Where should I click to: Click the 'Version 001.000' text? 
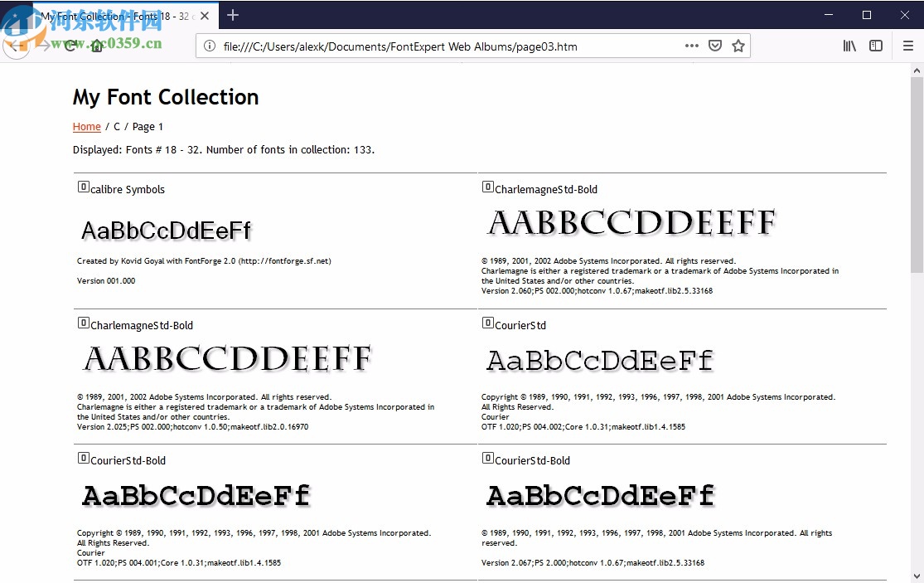(106, 281)
